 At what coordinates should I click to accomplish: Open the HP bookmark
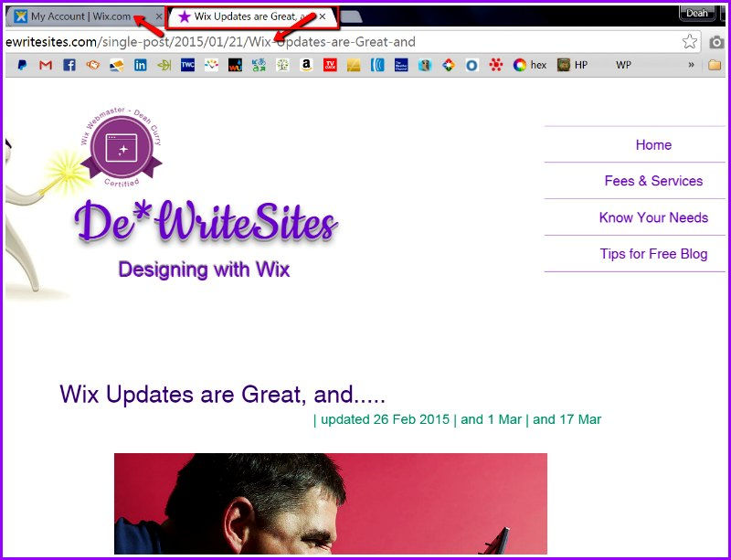pos(573,65)
